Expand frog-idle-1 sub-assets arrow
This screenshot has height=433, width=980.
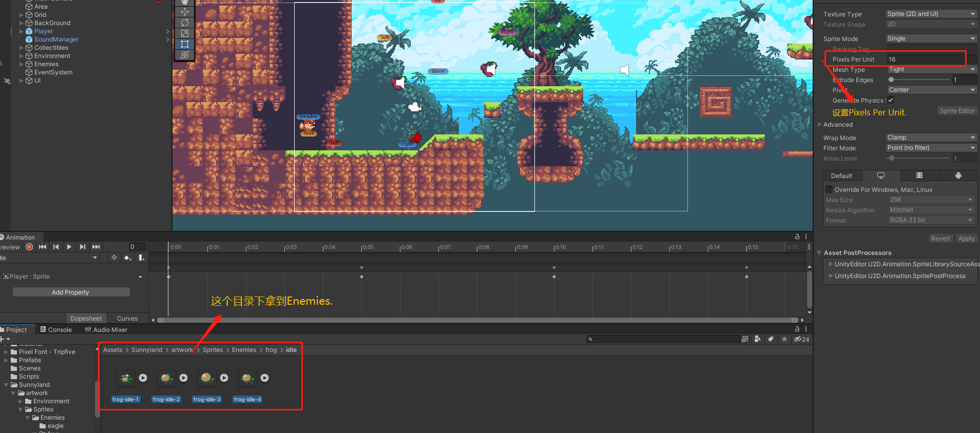[143, 378]
